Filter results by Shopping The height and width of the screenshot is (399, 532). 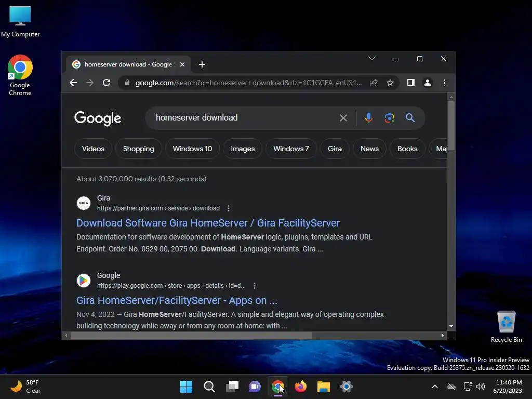coord(138,149)
